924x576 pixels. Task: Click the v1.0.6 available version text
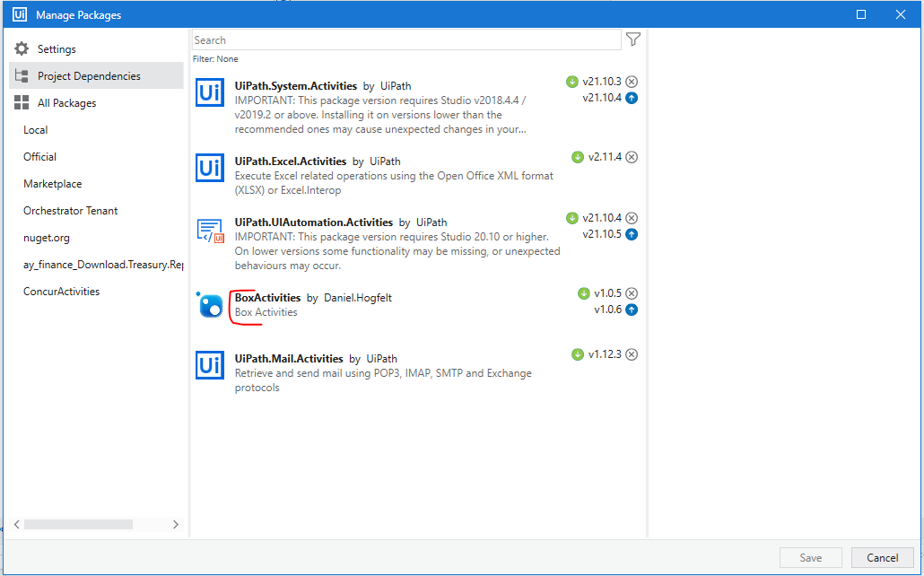coord(607,310)
